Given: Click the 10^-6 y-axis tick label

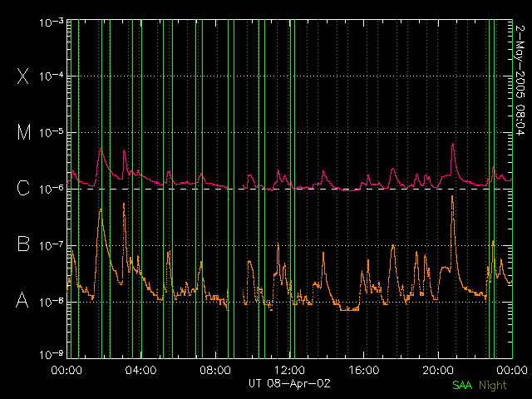Looking at the screenshot, I should [x=52, y=189].
